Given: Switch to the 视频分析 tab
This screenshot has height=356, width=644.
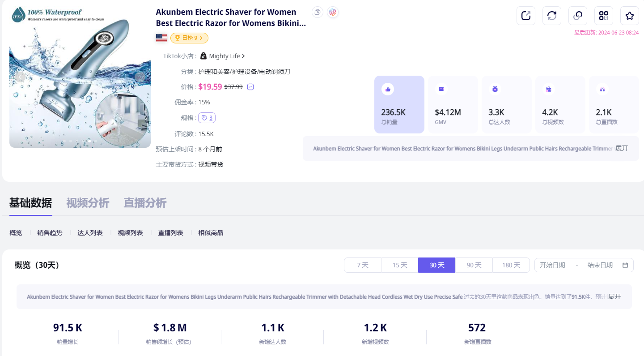Looking at the screenshot, I should coord(88,203).
